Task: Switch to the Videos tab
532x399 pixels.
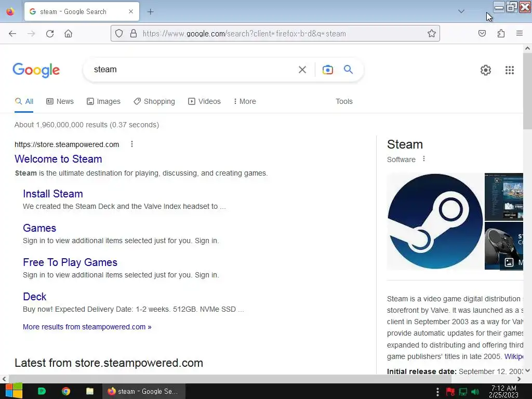Action: (204, 101)
